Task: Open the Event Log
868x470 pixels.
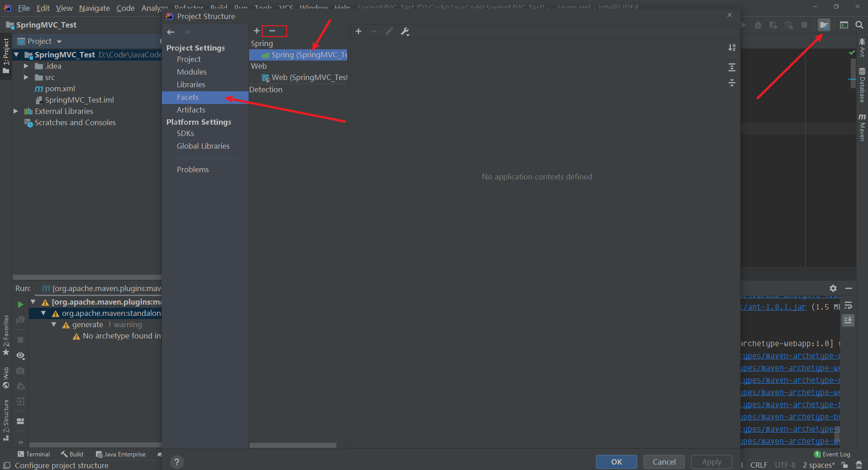Action: point(832,454)
